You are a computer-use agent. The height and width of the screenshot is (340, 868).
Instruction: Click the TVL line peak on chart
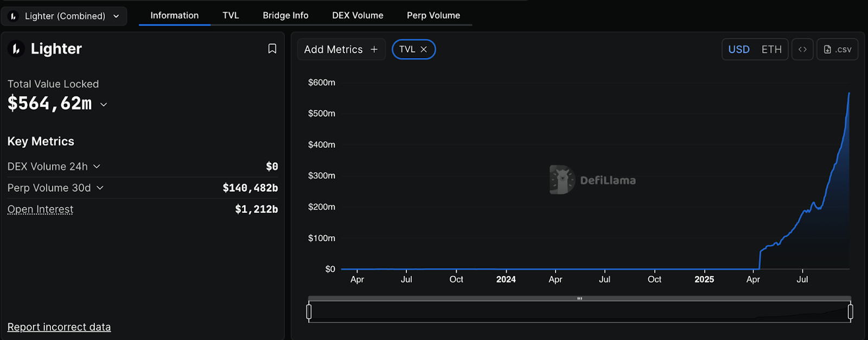coord(849,93)
